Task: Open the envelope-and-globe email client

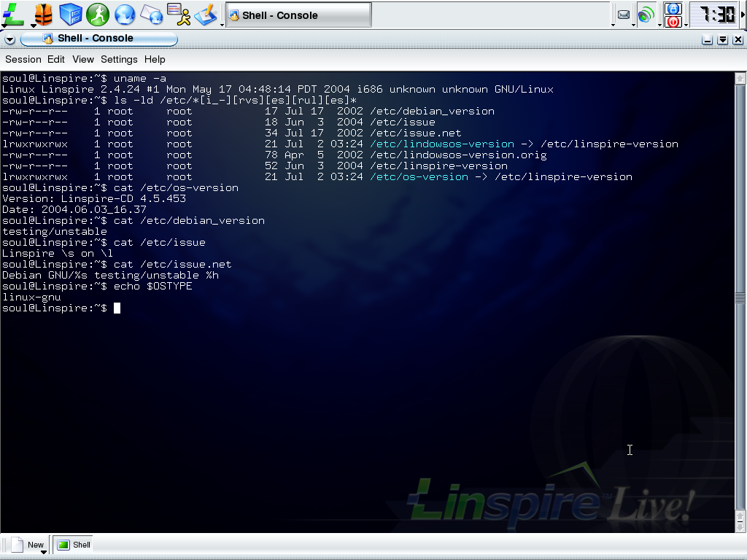Action: 152,15
